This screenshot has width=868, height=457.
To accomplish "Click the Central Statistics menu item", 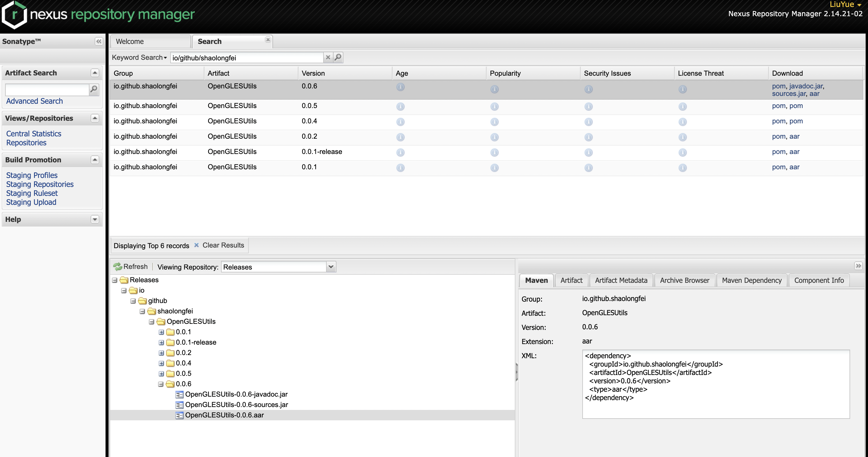I will (x=33, y=133).
